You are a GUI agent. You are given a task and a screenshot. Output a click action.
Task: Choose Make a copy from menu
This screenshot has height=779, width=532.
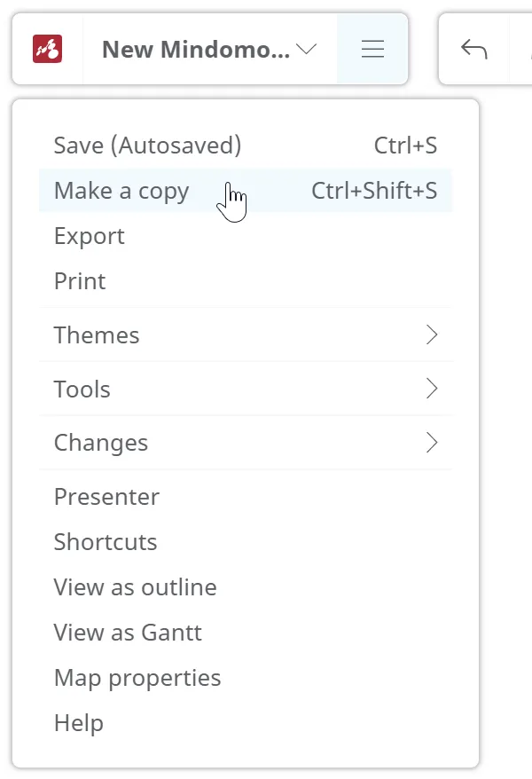(x=121, y=191)
